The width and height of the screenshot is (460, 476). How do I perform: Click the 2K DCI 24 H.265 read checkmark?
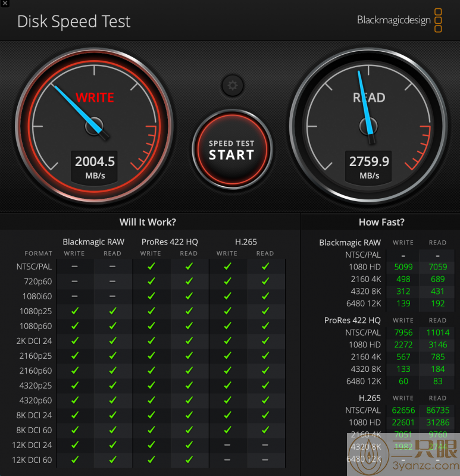(265, 341)
